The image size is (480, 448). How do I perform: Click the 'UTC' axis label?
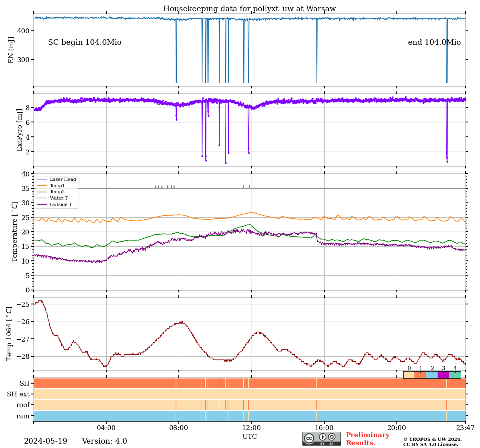[250, 437]
